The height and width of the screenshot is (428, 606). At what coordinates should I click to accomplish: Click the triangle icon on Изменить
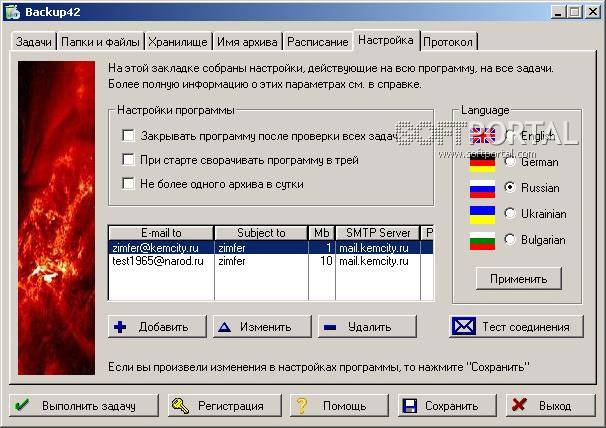224,327
